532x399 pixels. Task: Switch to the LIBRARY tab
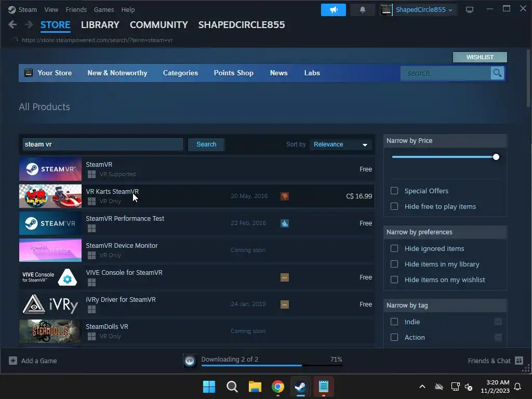100,25
